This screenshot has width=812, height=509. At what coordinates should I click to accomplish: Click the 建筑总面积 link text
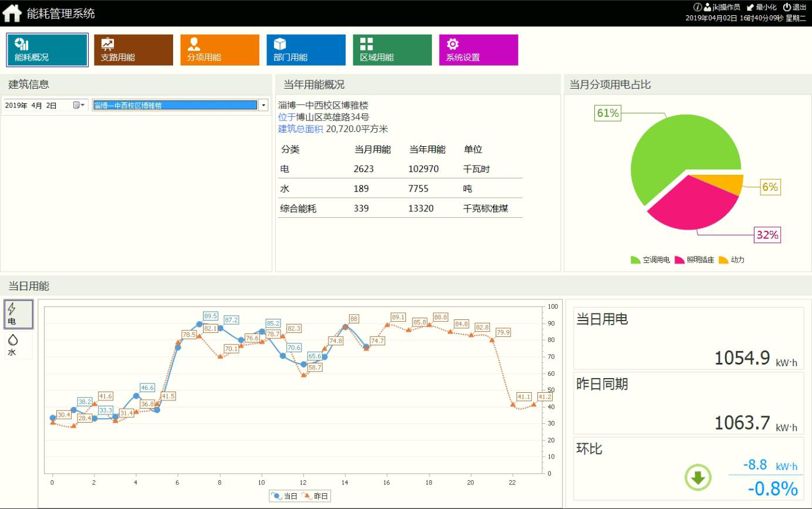point(300,129)
